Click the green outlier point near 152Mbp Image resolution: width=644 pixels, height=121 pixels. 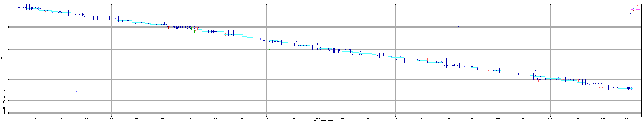tap(400, 111)
